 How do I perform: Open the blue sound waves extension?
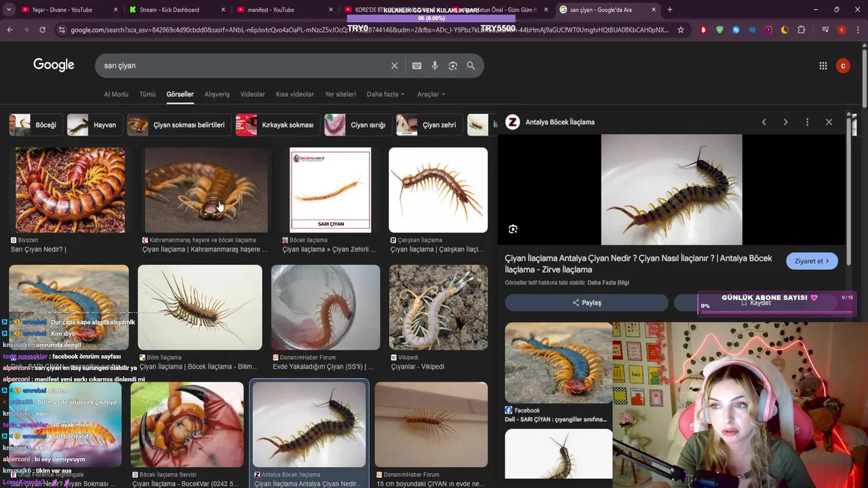pos(752,30)
